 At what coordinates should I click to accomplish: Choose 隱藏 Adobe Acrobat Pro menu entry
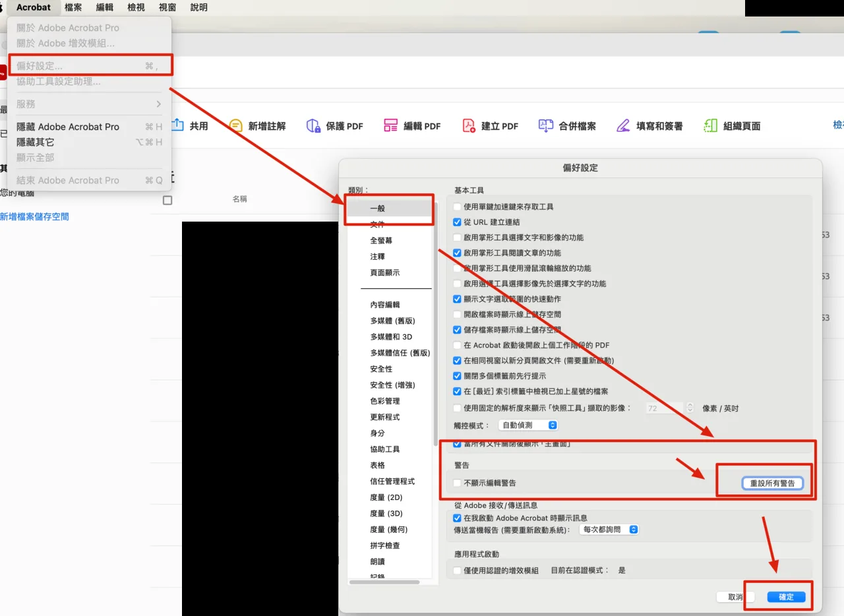point(89,127)
